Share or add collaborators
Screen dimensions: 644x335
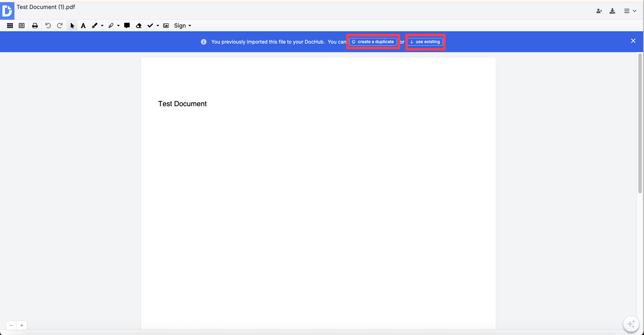pos(599,11)
